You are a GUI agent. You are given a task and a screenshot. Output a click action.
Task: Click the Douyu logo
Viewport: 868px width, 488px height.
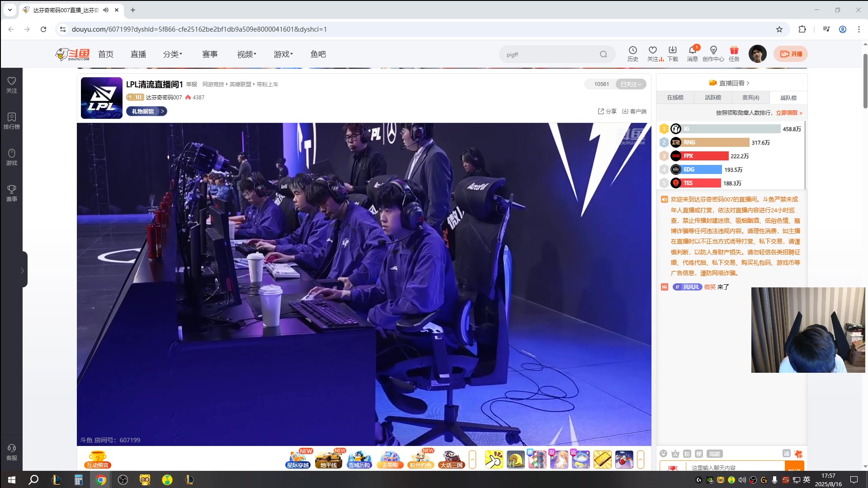point(72,54)
